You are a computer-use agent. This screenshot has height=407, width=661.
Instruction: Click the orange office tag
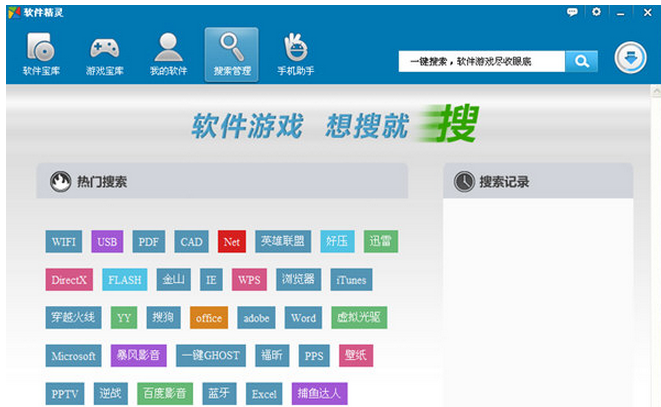point(209,318)
